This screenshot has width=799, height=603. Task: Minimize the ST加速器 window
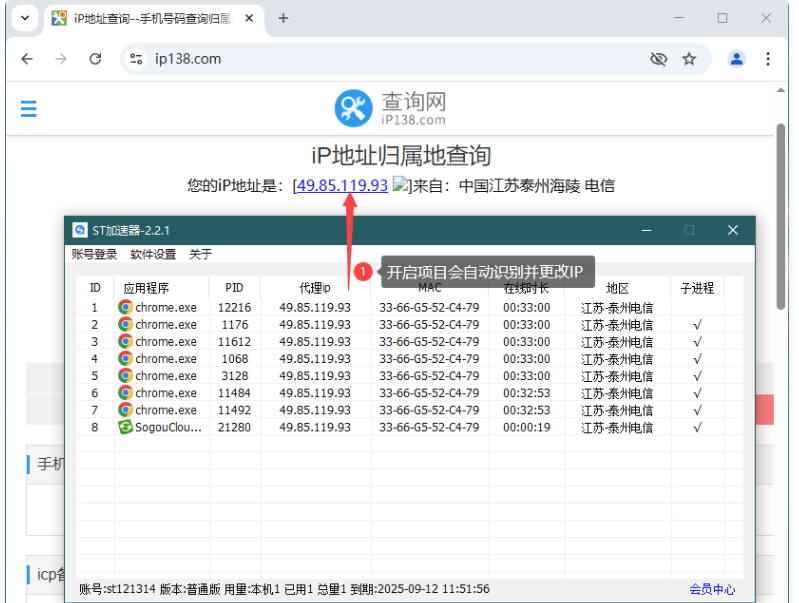[x=646, y=230]
